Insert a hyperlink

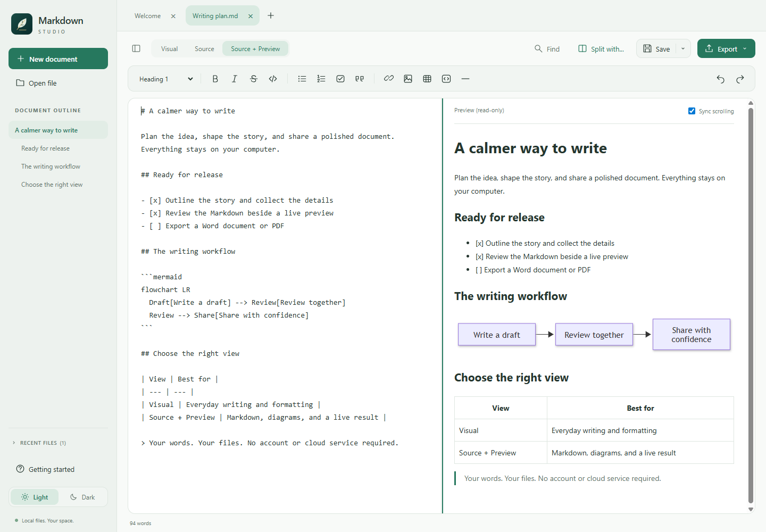(x=389, y=79)
